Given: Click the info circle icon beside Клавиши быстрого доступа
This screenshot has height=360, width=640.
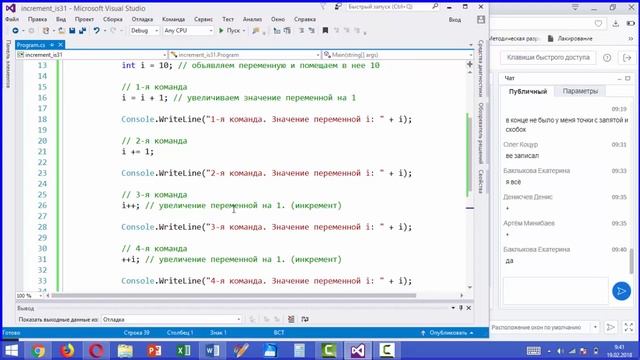Looking at the screenshot, I should point(607,58).
